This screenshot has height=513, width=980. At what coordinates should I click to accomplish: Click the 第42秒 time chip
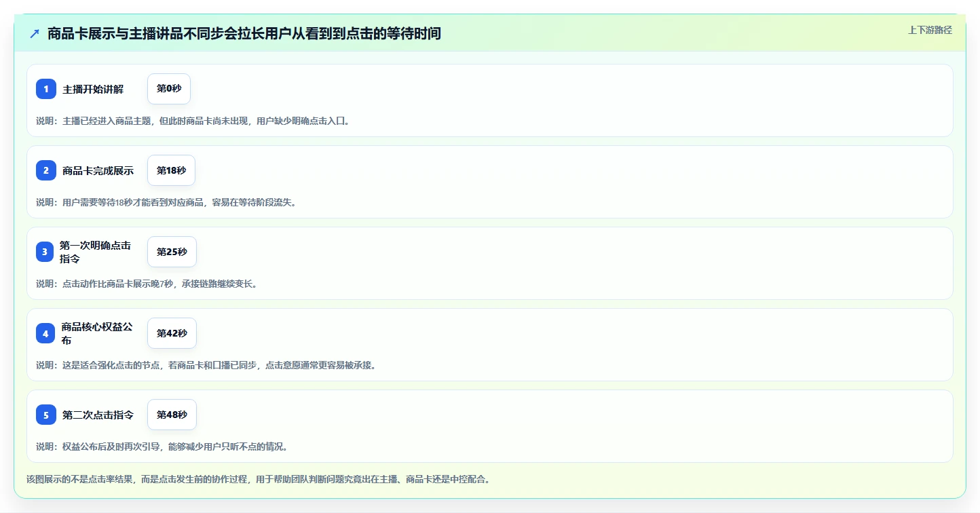(x=172, y=333)
